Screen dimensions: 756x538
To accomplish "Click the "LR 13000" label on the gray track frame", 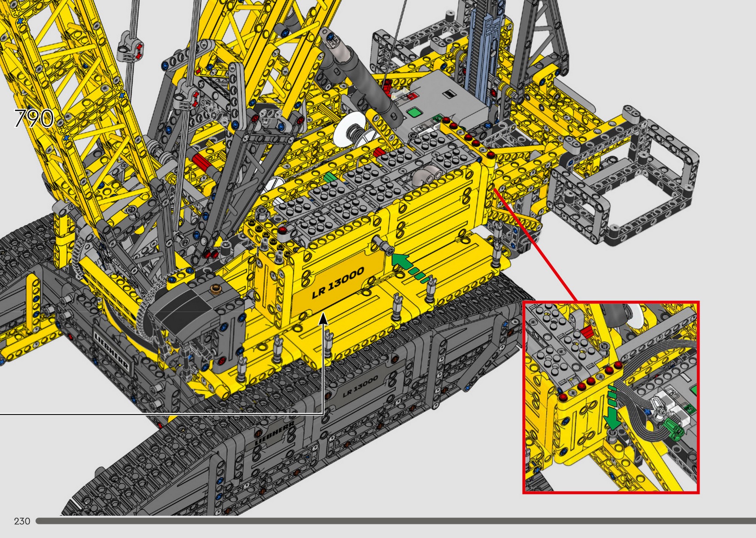I will pos(360,386).
